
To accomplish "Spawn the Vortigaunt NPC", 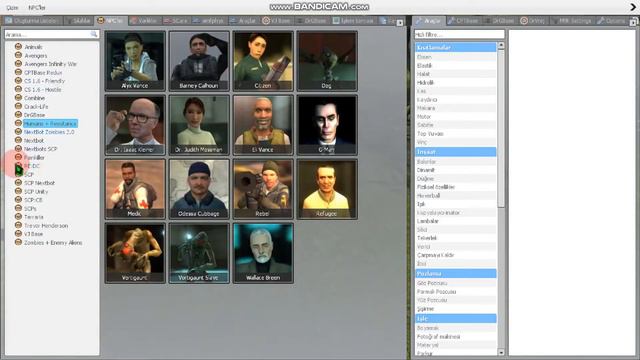I will [135, 253].
